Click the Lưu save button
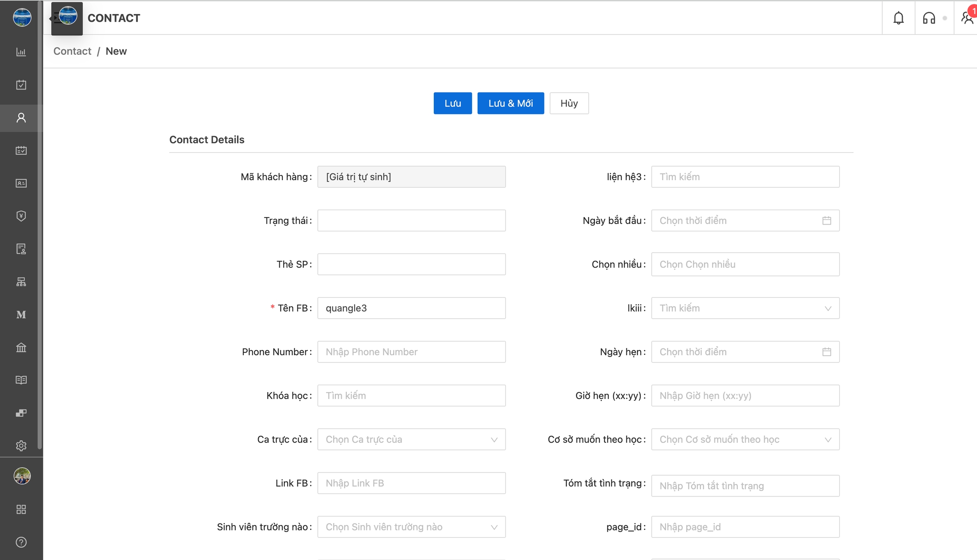 click(x=452, y=103)
